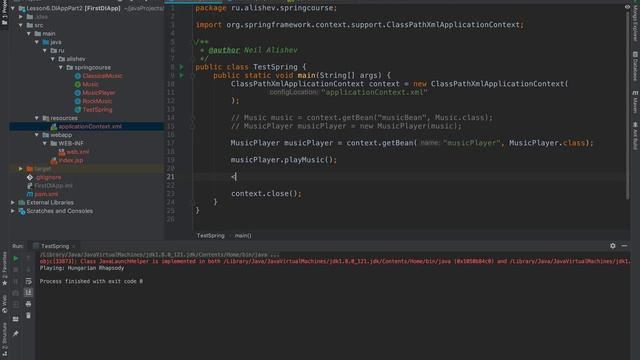This screenshot has width=640, height=360.
Task: Open the Maven tool window tab
Action: click(635, 102)
